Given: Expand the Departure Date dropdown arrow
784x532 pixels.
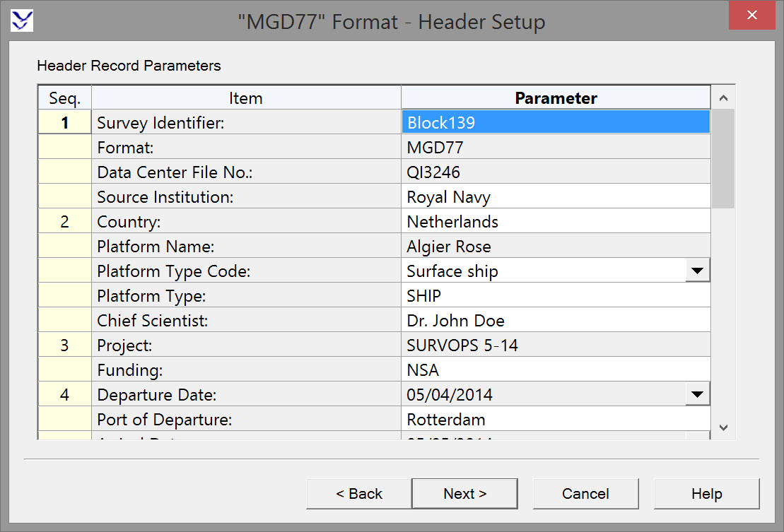Looking at the screenshot, I should click(x=697, y=394).
